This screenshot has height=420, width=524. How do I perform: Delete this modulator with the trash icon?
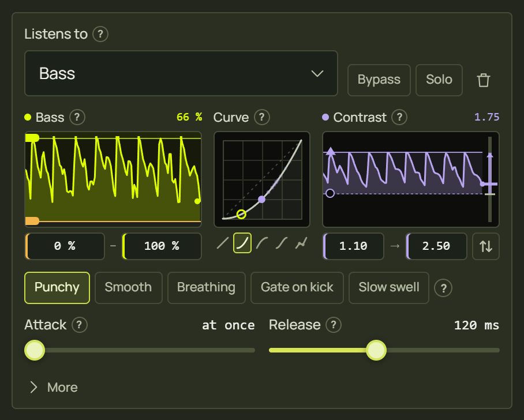click(483, 80)
